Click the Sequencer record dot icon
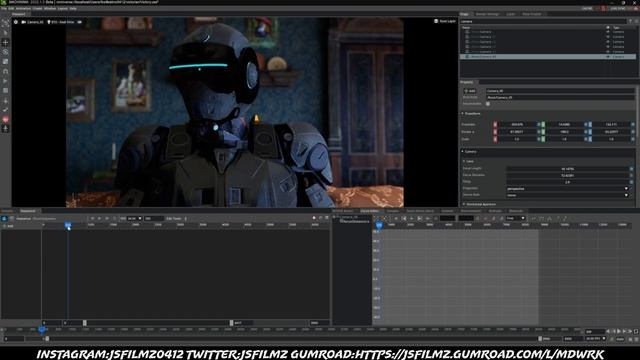 (x=314, y=218)
